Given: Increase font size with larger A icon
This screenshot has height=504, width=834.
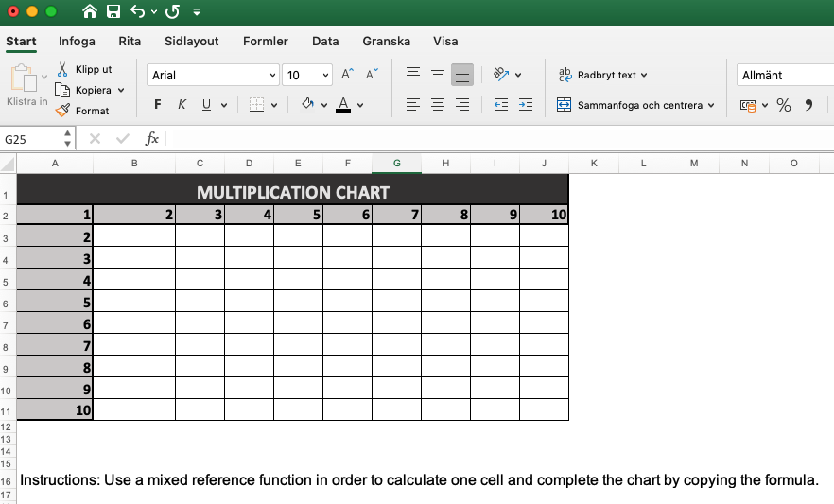Looking at the screenshot, I should coord(347,75).
